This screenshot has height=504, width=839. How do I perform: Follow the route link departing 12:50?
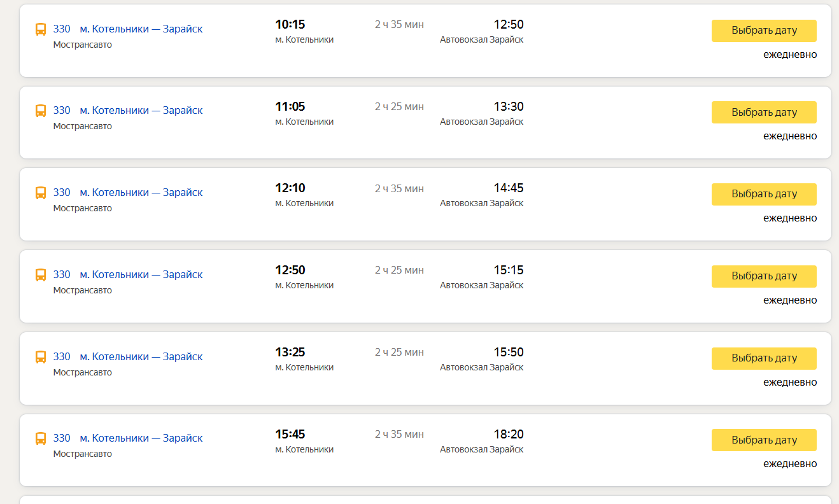point(141,274)
